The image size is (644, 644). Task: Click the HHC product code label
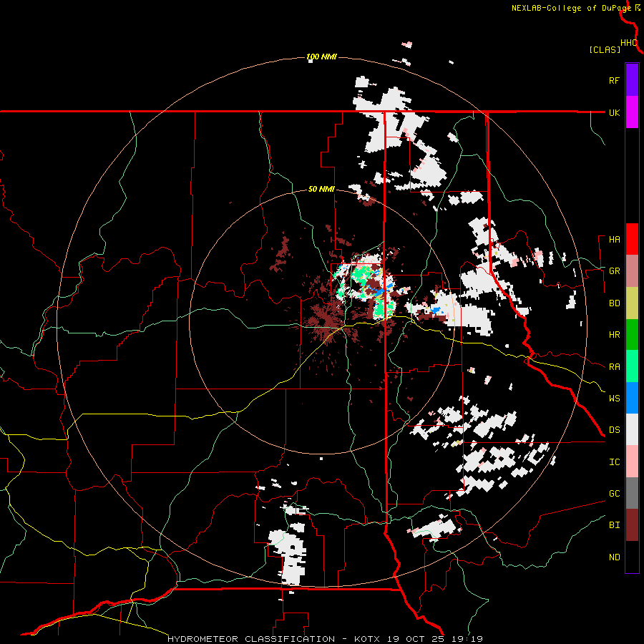[629, 43]
